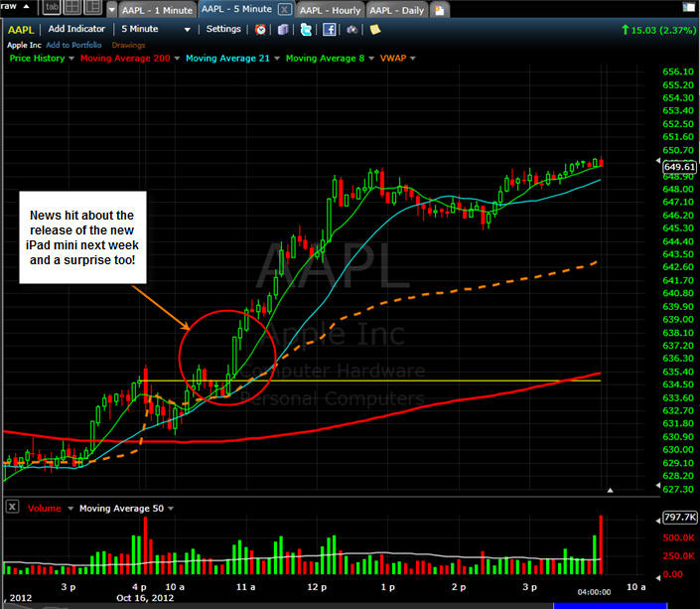Click the alarm clock alert icon
700x609 pixels.
pos(260,30)
